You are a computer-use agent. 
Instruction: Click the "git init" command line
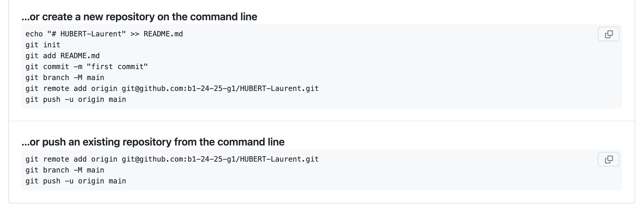pyautogui.click(x=43, y=45)
